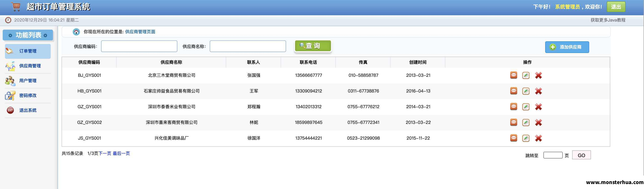Screen dimensions: 644x189
Task: Click the 用户管理 people icon
Action: [x=10, y=81]
